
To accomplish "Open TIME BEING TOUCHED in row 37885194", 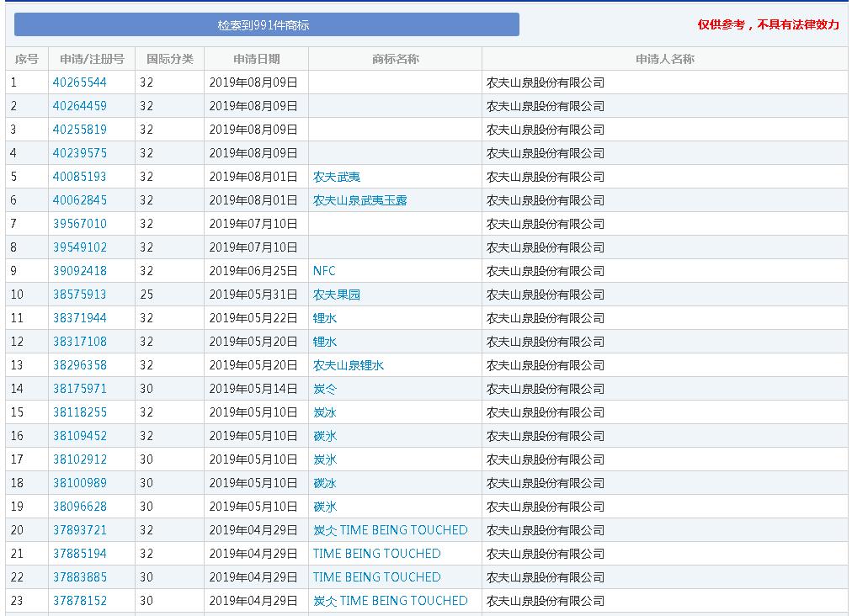I will (377, 554).
